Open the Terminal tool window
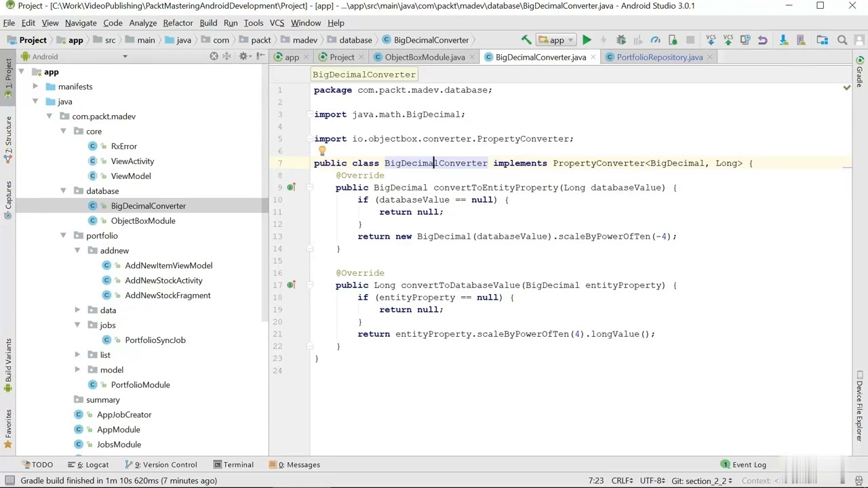 (x=233, y=464)
